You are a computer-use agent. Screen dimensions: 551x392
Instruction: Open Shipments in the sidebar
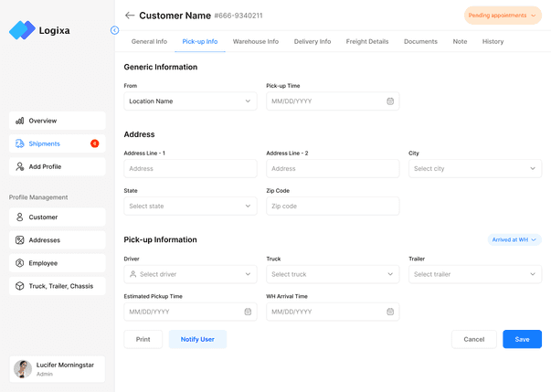pyautogui.click(x=58, y=143)
